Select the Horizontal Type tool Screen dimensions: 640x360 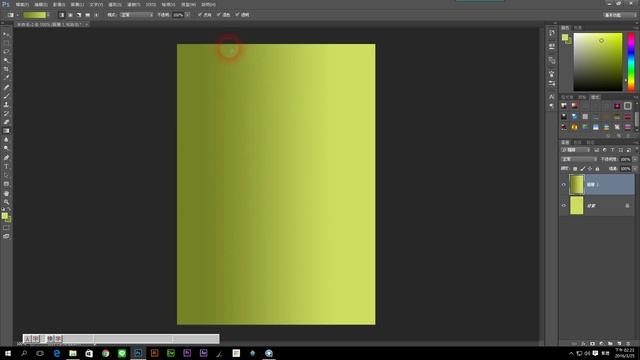tap(6, 167)
